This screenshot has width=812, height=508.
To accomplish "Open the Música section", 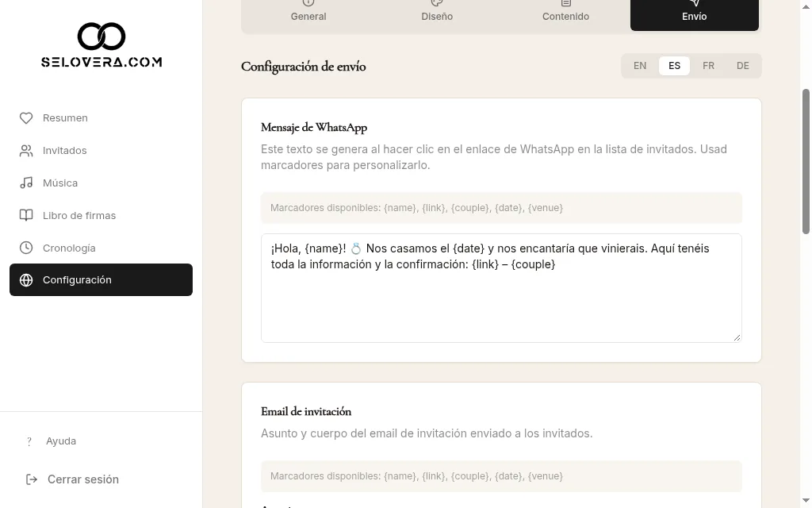I will [x=101, y=183].
